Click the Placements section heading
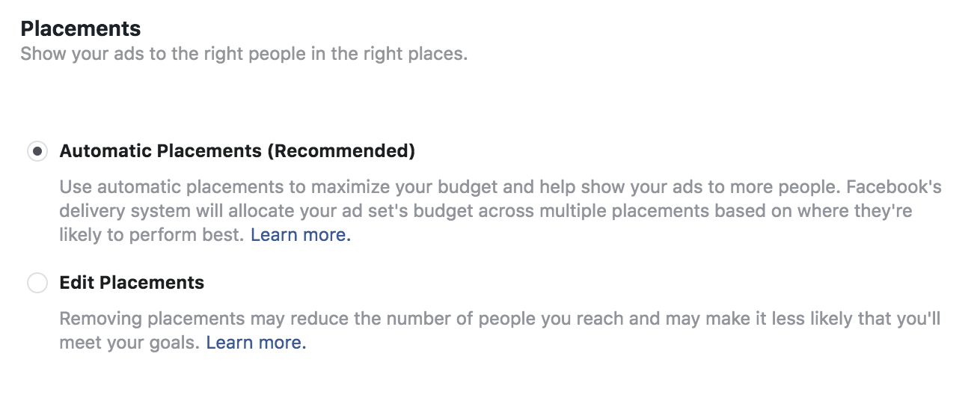 click(81, 29)
